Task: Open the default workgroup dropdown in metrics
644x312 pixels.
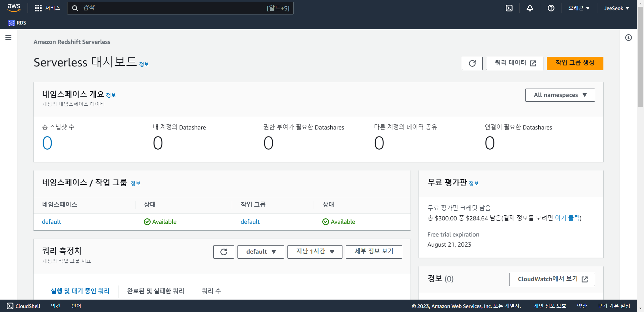Action: (x=261, y=252)
